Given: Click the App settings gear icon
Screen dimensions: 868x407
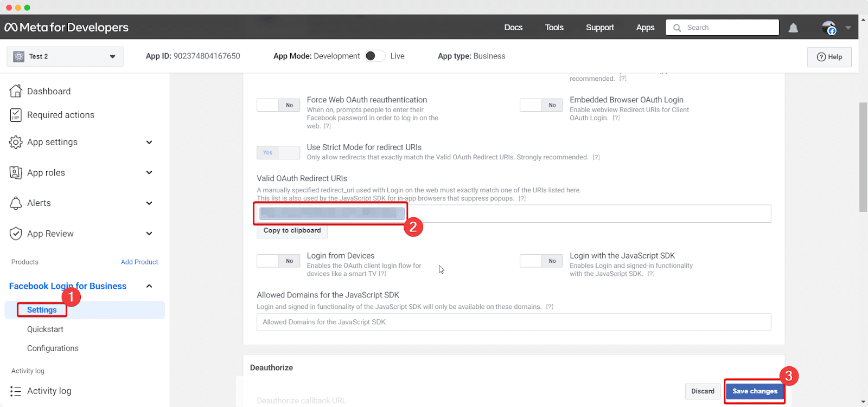Looking at the screenshot, I should (16, 142).
